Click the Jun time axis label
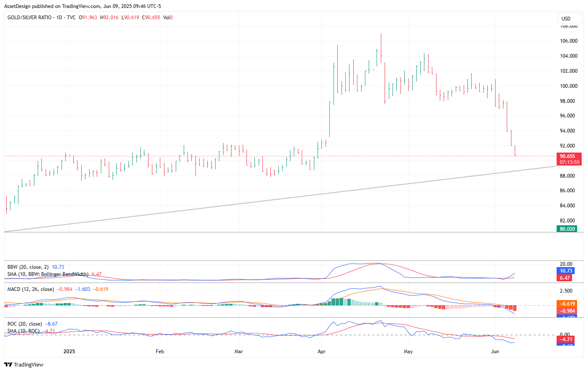The height and width of the screenshot is (372, 588). [x=495, y=352]
